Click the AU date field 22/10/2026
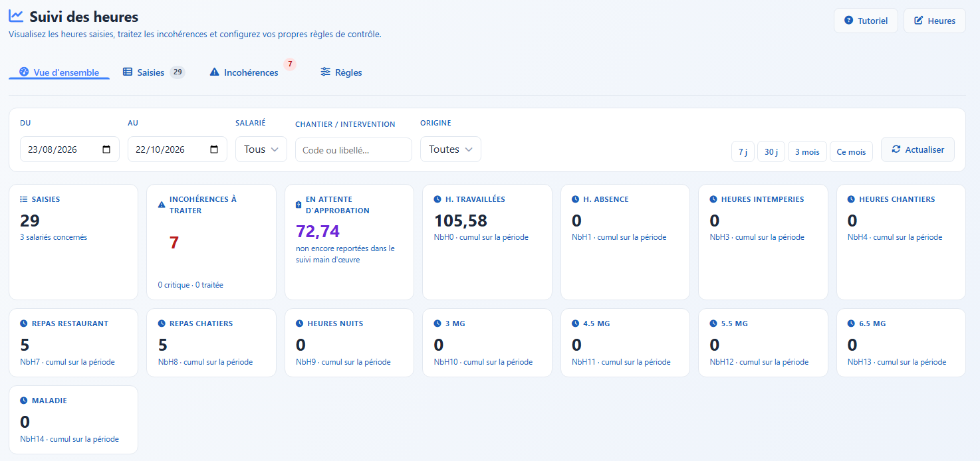 178,149
